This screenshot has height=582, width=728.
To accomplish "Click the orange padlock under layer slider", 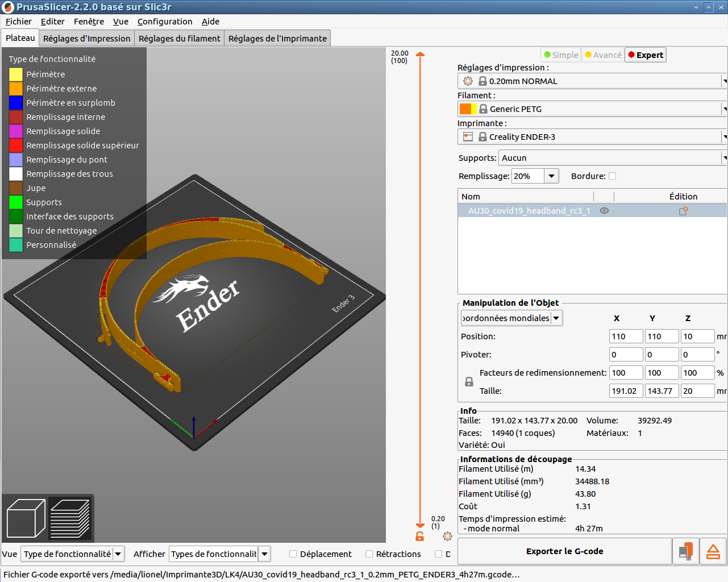I will pos(420,536).
